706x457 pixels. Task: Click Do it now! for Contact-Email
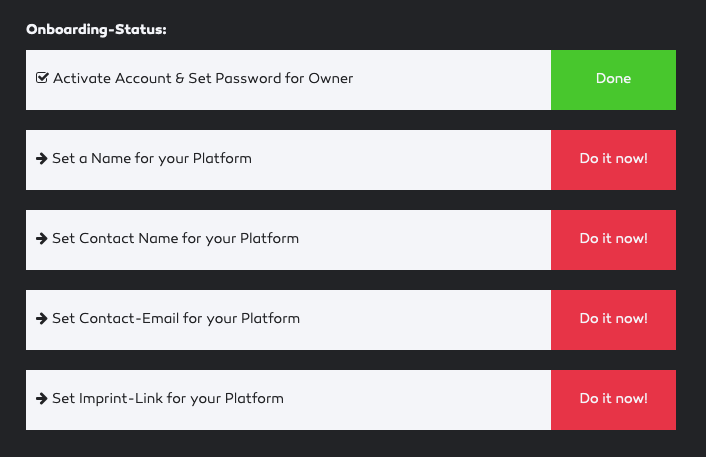613,320
